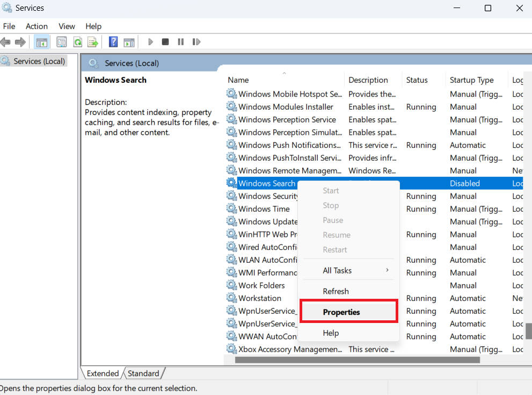Open the File menu
Image resolution: width=532 pixels, height=395 pixels.
9,26
